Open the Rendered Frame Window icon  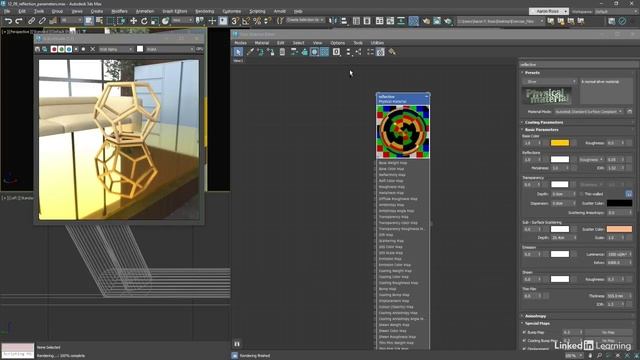pos(437,21)
